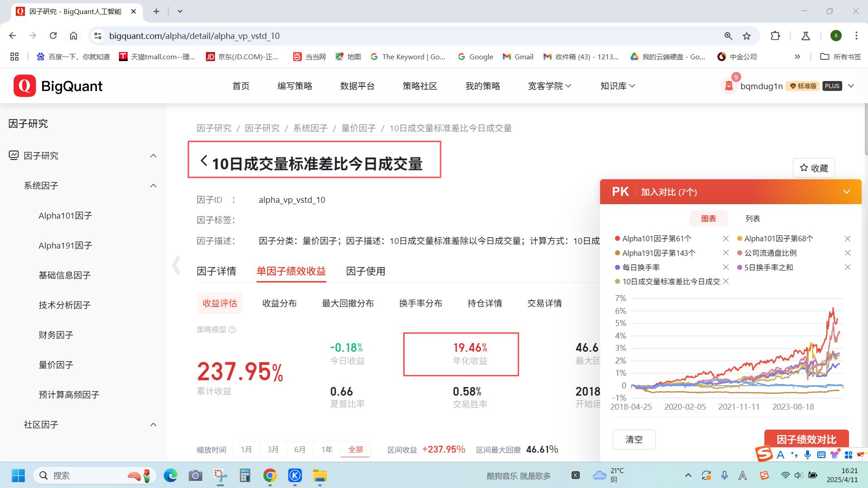Screen dimensions: 868x488
Task: Select the 1年 zoom time range
Action: coord(327,450)
